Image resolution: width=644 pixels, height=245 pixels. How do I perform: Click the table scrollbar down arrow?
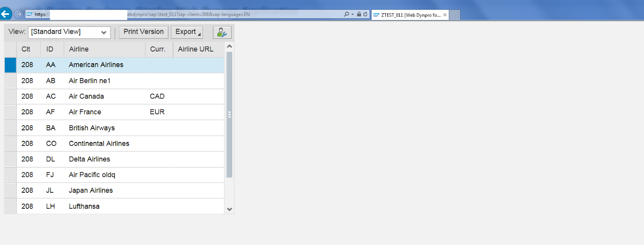tap(229, 209)
